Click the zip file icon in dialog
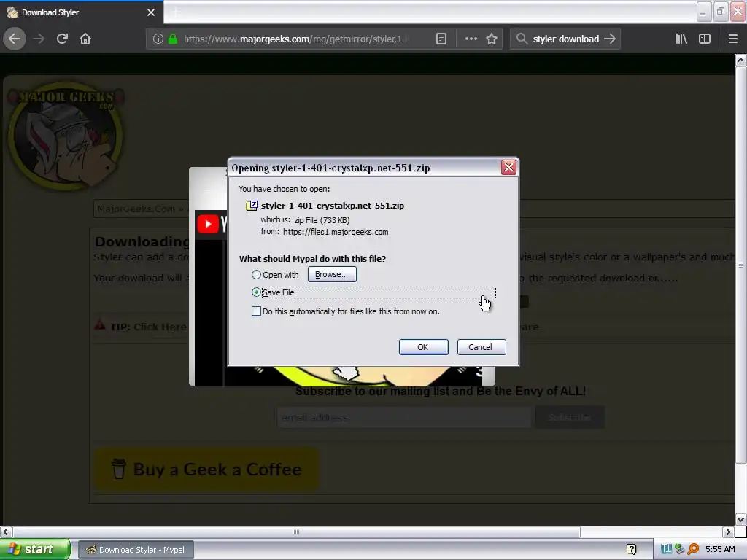The image size is (747, 560). [252, 206]
